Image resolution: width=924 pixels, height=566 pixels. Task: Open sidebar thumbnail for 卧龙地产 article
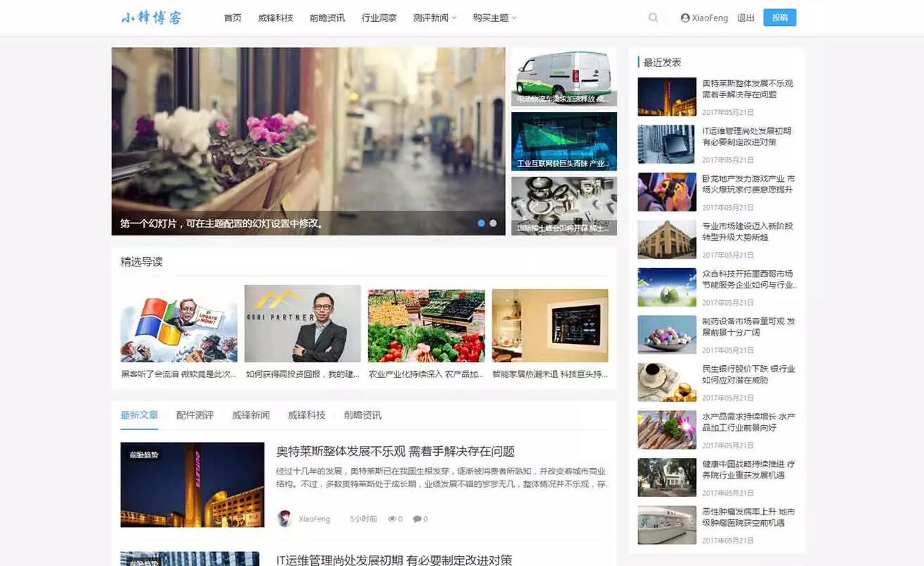tap(667, 192)
